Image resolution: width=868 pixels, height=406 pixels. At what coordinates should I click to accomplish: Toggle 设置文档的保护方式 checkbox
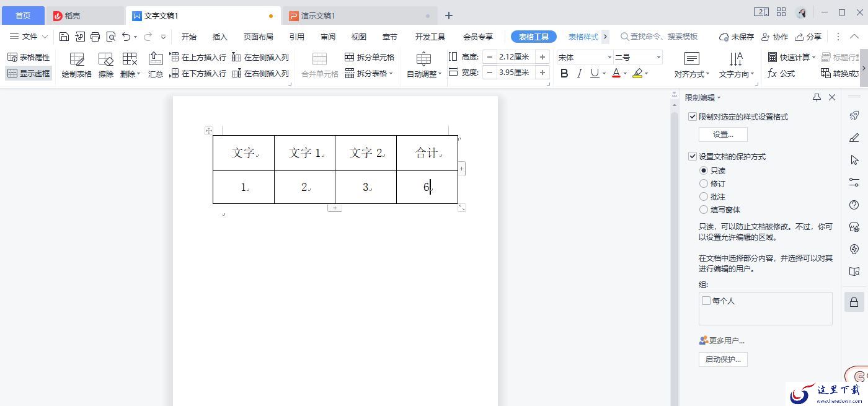pyautogui.click(x=693, y=157)
